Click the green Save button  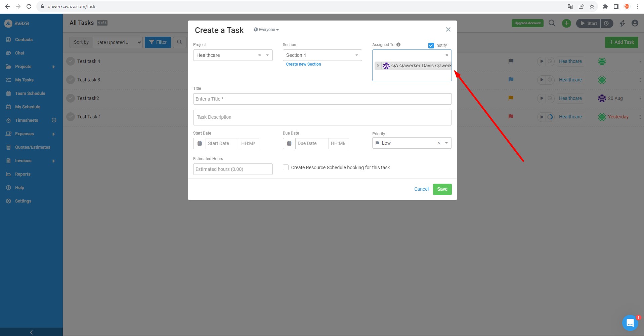(442, 189)
